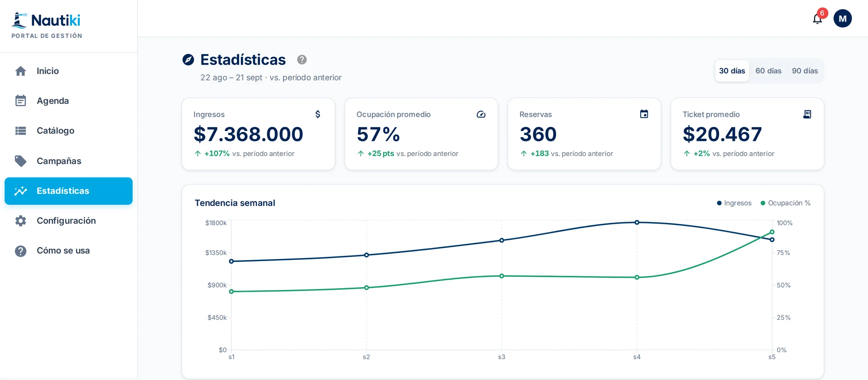Viewport: 868px width, 380px height.
Task: Click the compass icon before Estadísticas title
Action: 188,60
